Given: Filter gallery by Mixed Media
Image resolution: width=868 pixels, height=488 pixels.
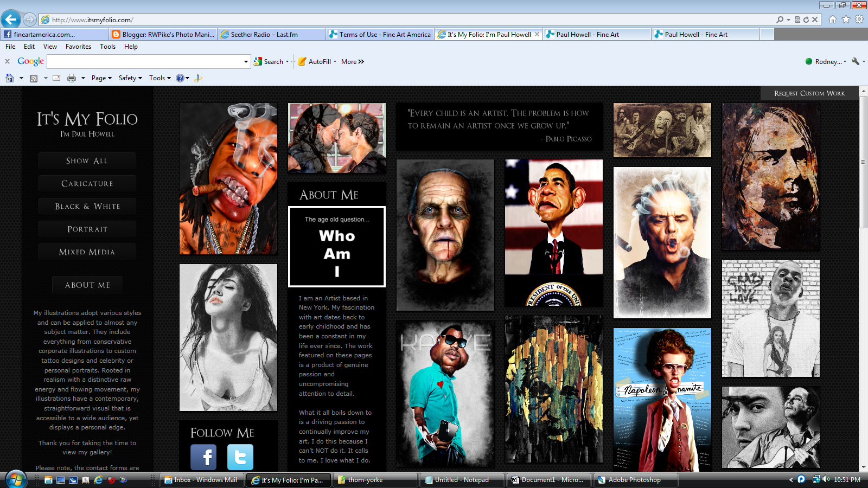Looking at the screenshot, I should (x=87, y=252).
